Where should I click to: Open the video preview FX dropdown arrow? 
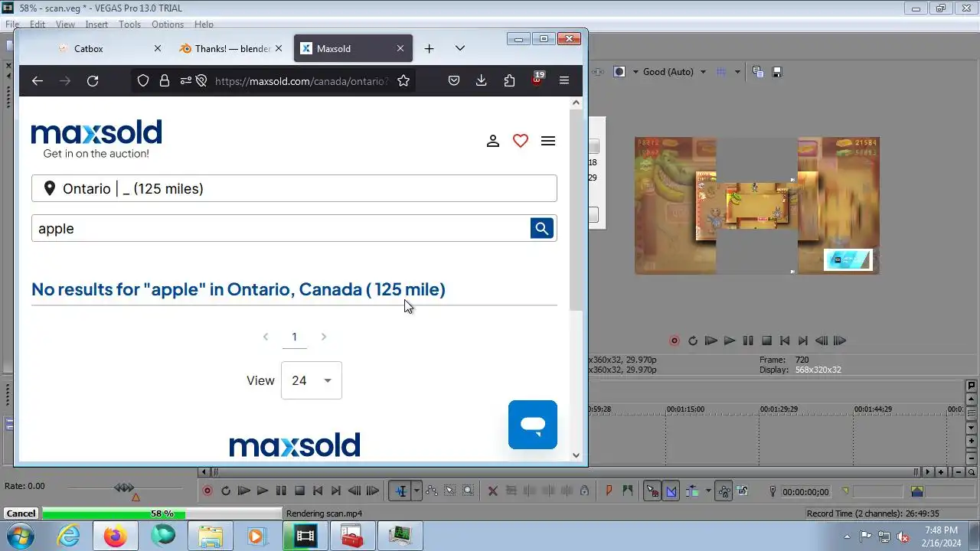635,72
